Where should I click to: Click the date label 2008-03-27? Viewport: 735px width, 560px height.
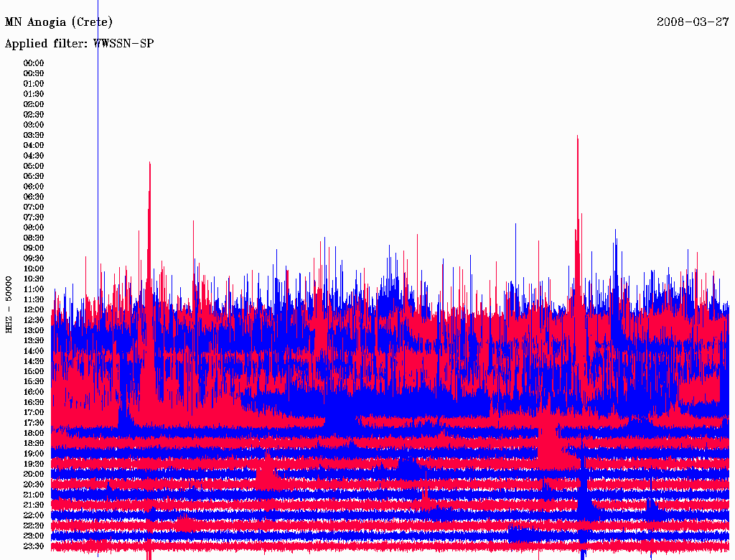[x=693, y=22]
